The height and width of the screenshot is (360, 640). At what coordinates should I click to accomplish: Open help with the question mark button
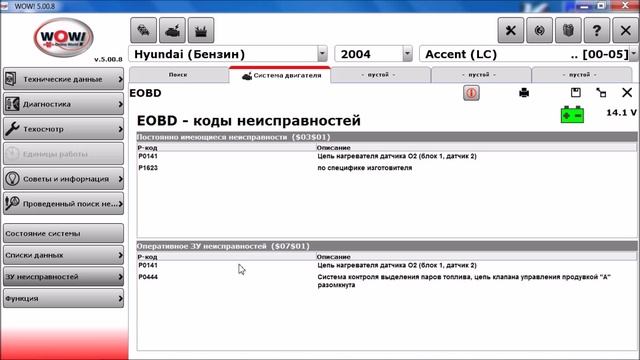597,30
